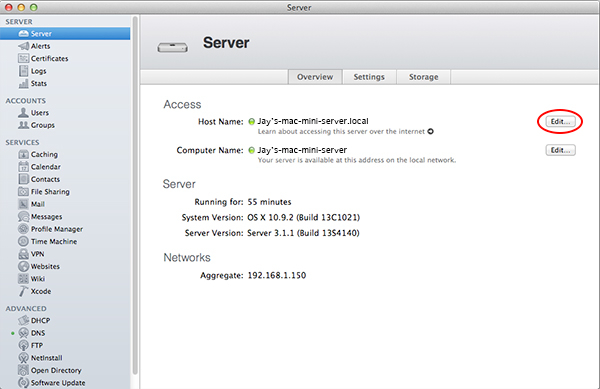This screenshot has width=600, height=389.
Task: Click the Host Name green status indicator
Action: [251, 122]
